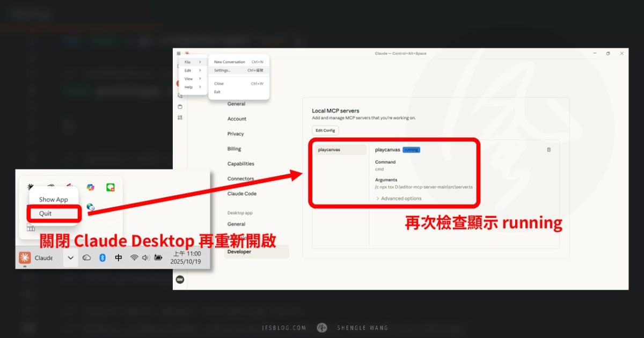Show hidden tray icons with the chevron
This screenshot has width=644, height=338.
70,258
